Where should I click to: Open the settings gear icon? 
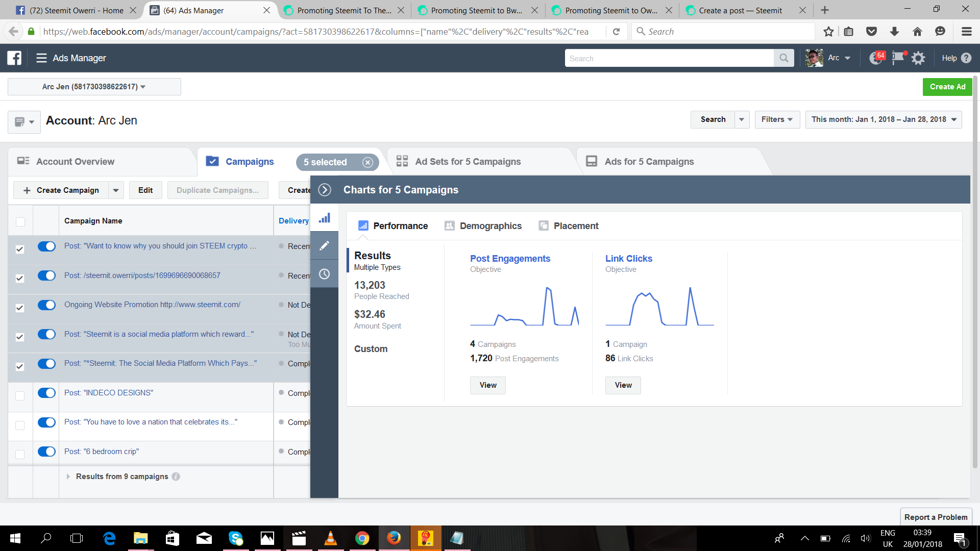click(918, 58)
